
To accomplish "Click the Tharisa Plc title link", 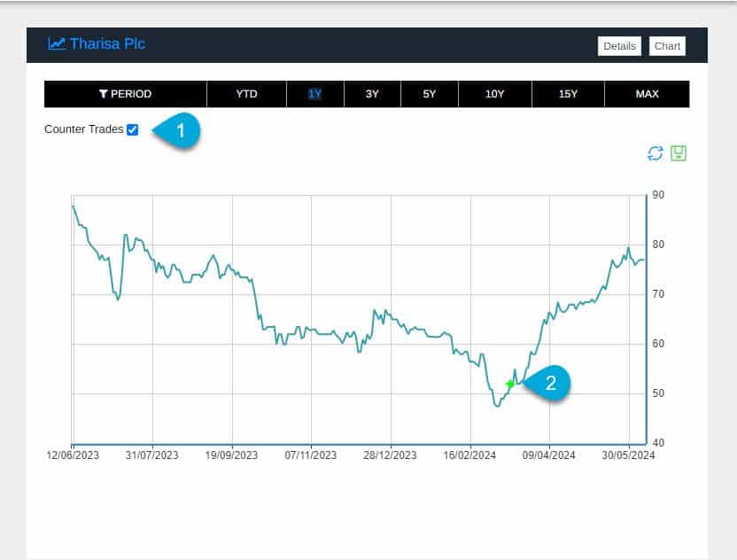I will [x=107, y=43].
